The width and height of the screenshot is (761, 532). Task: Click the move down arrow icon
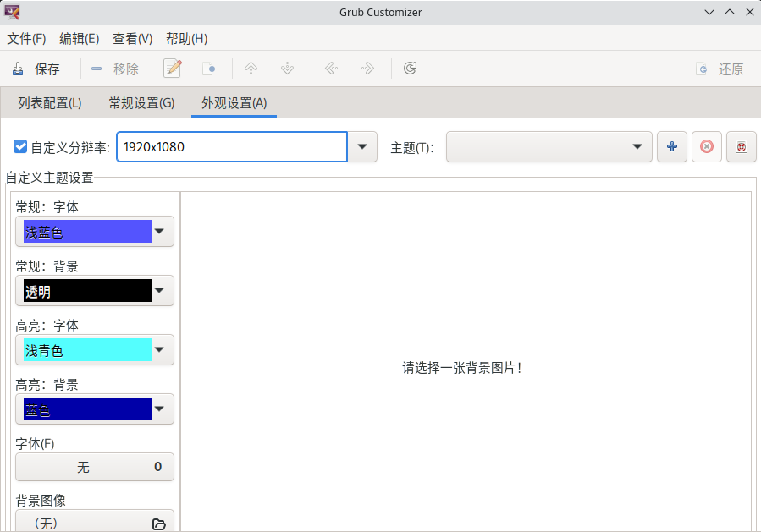(287, 69)
